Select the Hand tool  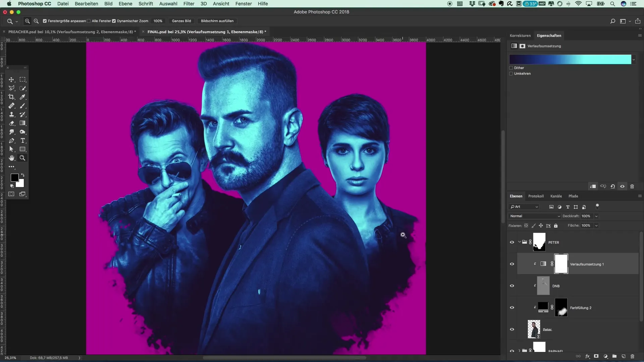tap(11, 158)
